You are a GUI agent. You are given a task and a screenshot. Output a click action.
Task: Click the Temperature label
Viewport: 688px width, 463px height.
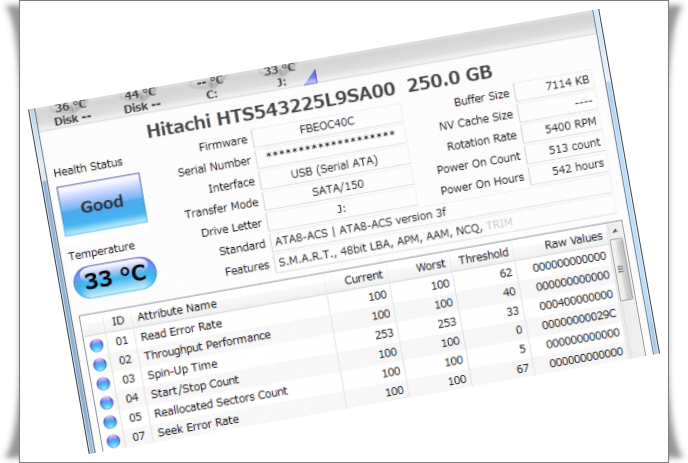pyautogui.click(x=101, y=251)
